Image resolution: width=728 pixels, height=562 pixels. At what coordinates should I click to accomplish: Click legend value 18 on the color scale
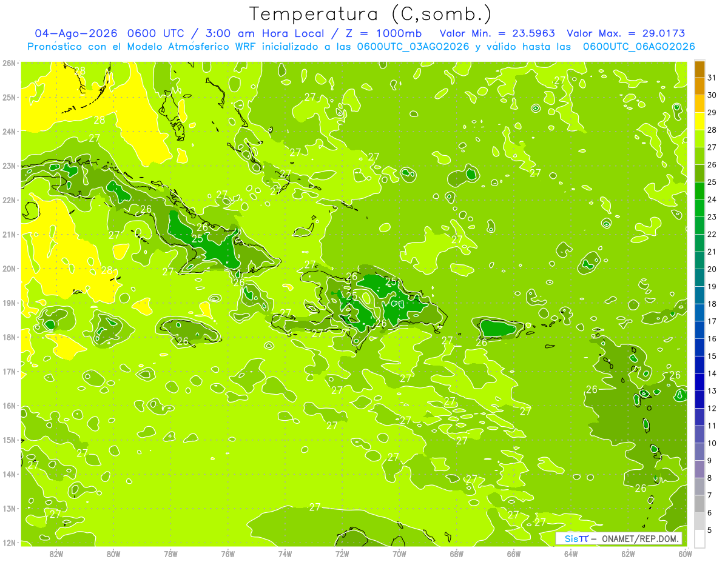712,304
